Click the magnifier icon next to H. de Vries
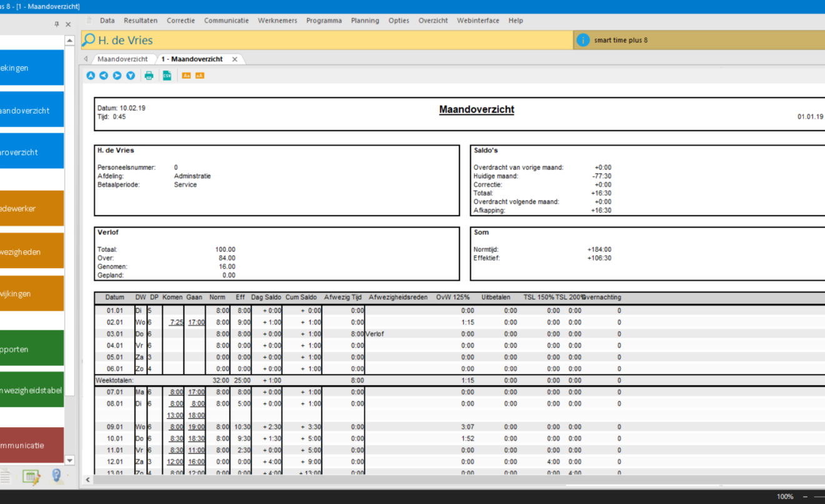The width and height of the screenshot is (825, 504). pos(89,40)
